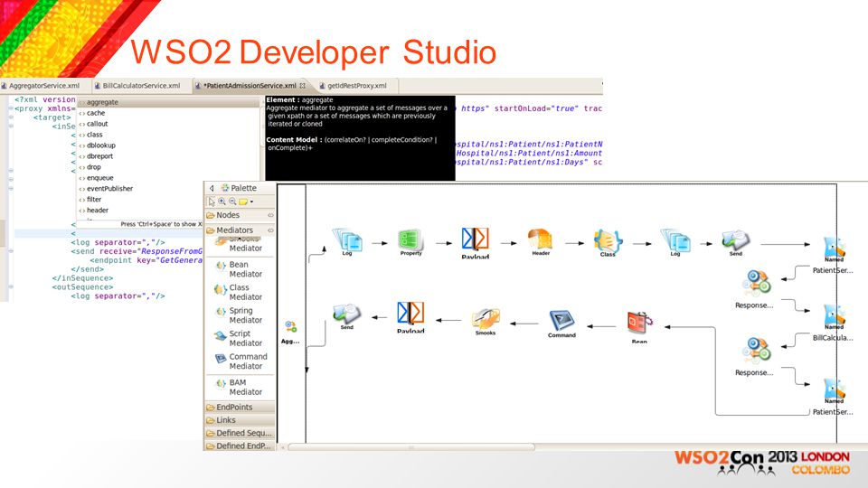
Task: Pick Command Mediator from palette
Action: point(241,361)
